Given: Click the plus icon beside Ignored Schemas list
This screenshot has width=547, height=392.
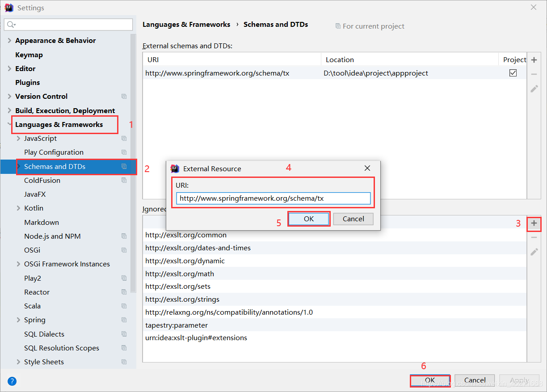Looking at the screenshot, I should (534, 223).
